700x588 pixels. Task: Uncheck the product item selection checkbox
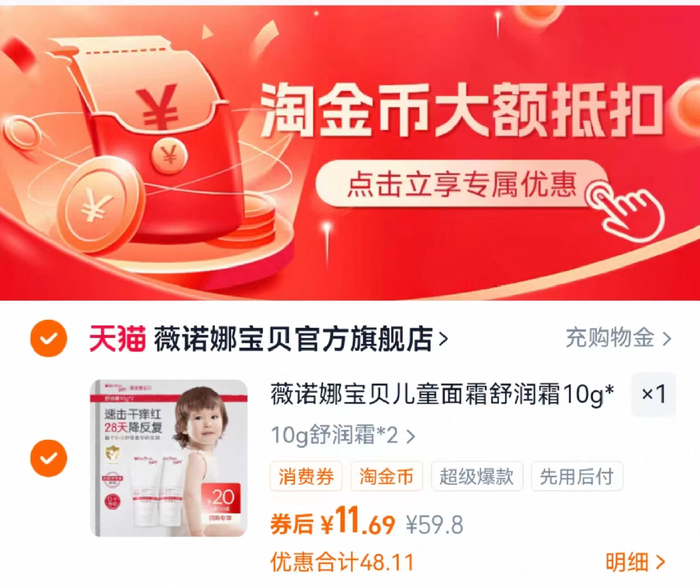pyautogui.click(x=49, y=458)
